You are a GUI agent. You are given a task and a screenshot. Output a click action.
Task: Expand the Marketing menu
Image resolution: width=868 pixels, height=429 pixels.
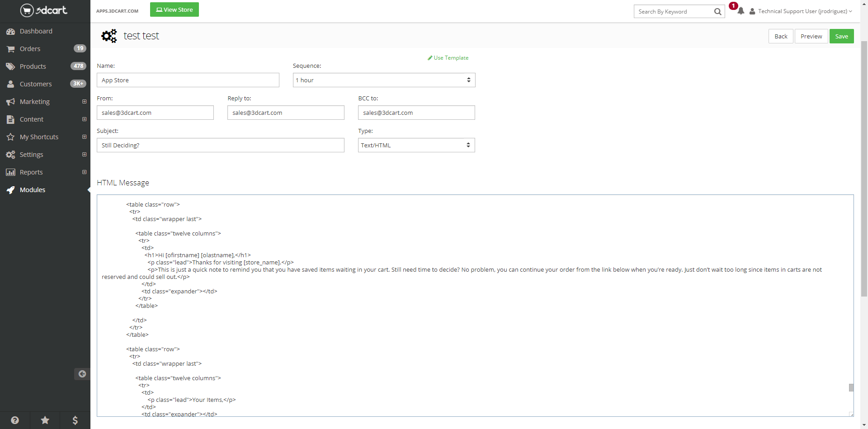tap(84, 102)
